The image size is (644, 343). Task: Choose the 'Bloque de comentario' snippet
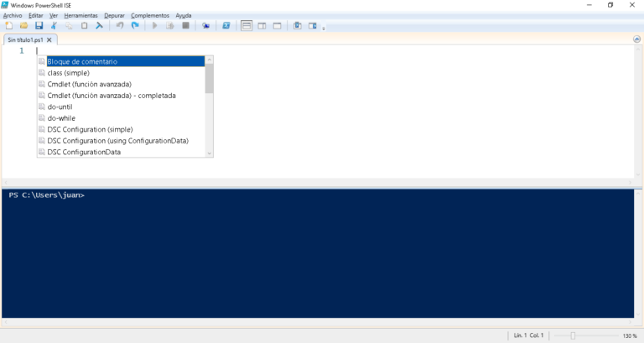pyautogui.click(x=82, y=61)
